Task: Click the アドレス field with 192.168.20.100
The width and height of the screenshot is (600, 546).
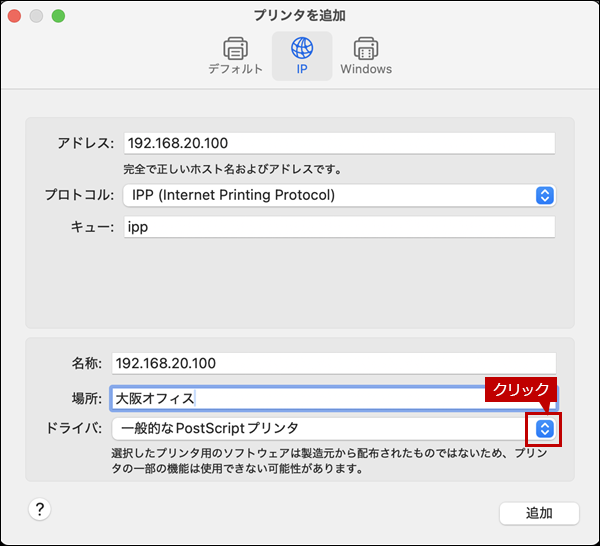Action: coord(339,143)
